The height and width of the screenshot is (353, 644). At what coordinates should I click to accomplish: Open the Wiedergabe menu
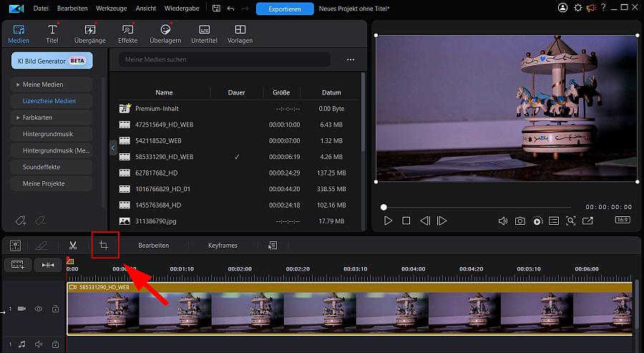coord(181,9)
